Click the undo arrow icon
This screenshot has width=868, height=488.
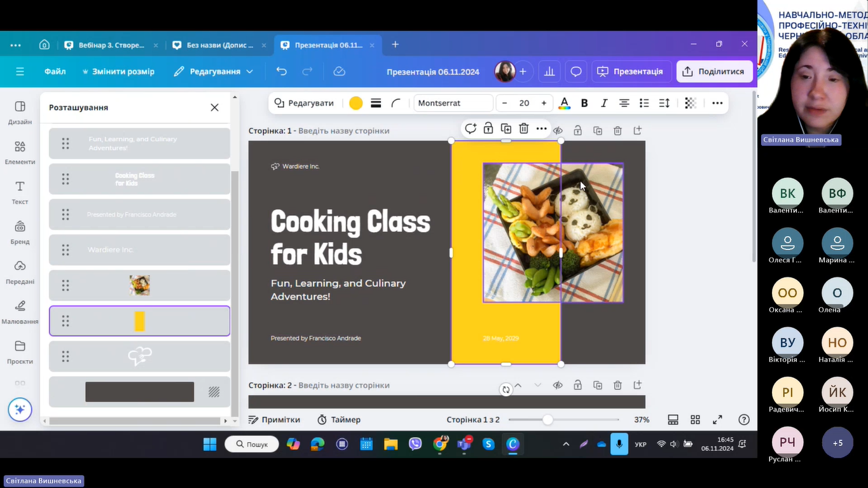[282, 71]
